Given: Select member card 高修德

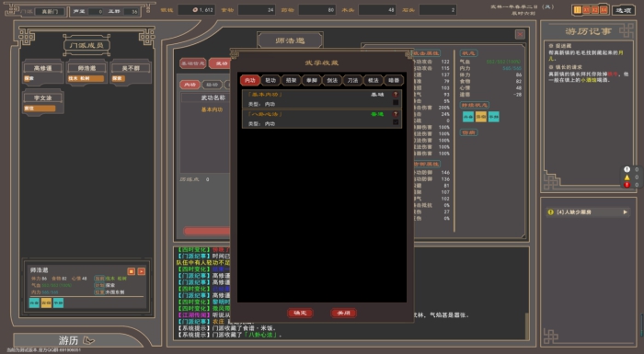Looking at the screenshot, I should [42, 73].
